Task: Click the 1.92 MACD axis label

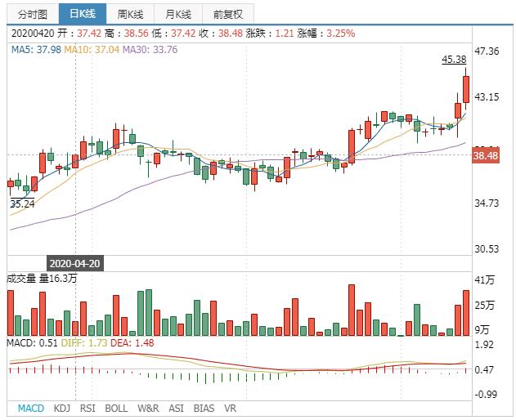Action: pyautogui.click(x=484, y=344)
